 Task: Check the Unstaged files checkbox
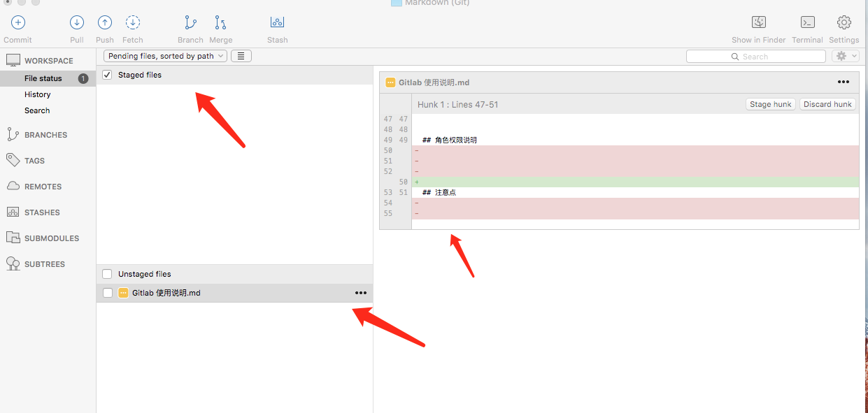click(x=107, y=274)
